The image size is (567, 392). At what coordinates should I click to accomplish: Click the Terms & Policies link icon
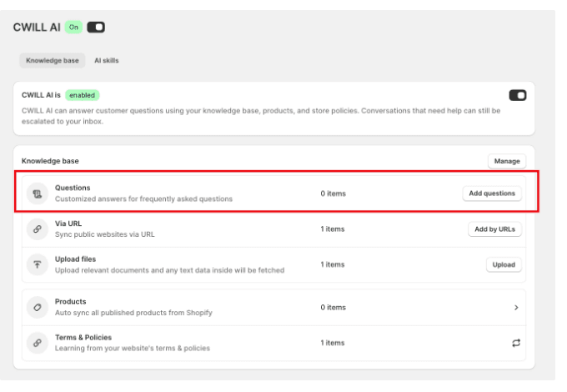click(38, 343)
